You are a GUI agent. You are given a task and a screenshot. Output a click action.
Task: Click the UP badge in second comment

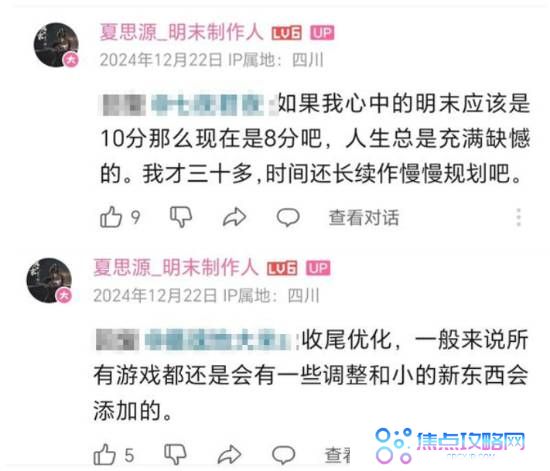point(318,268)
